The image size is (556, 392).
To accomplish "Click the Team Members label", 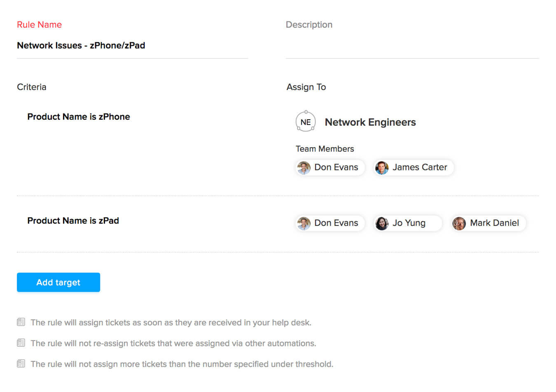I will (x=325, y=149).
